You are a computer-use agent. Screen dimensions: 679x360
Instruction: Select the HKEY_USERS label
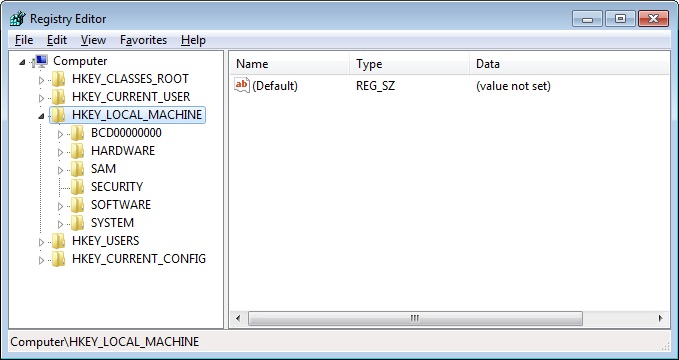point(105,241)
